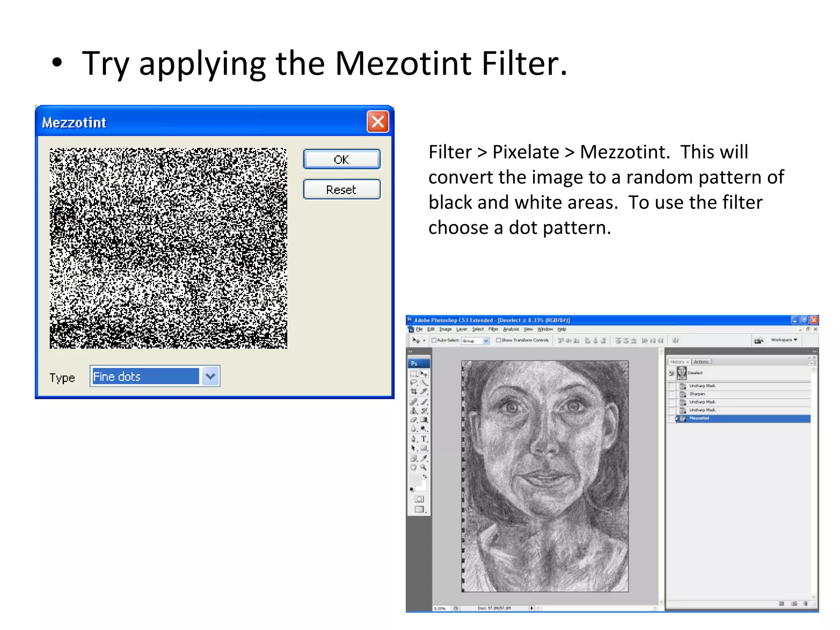Select the Notes tool

click(413, 459)
